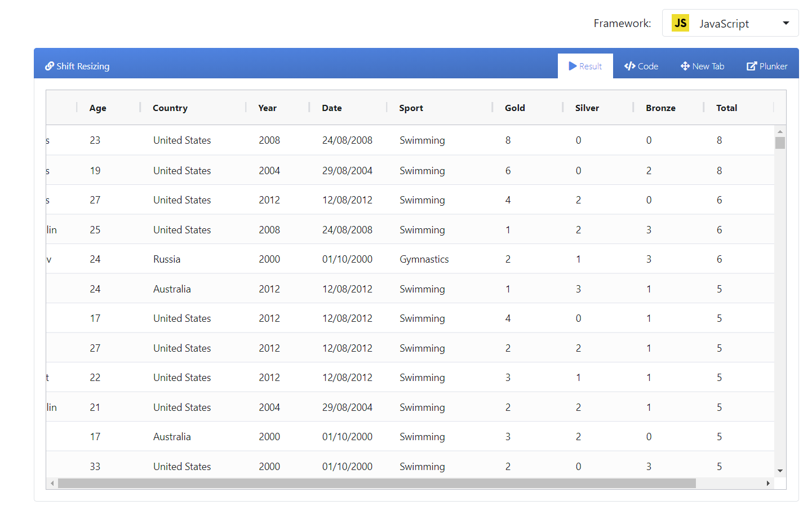Click the Age 22 cell
Image resolution: width=812 pixels, height=514 pixels.
(95, 378)
